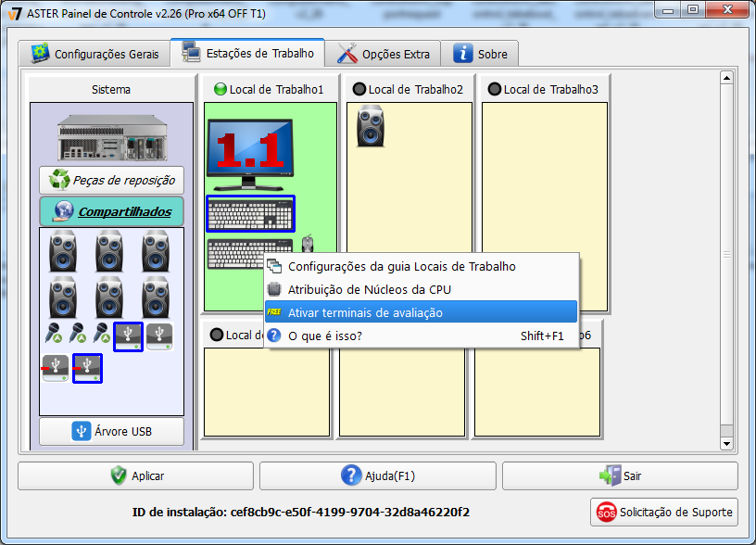Select the blue-highlighted USB device with red mark
This screenshot has height=545, width=756.
point(87,368)
